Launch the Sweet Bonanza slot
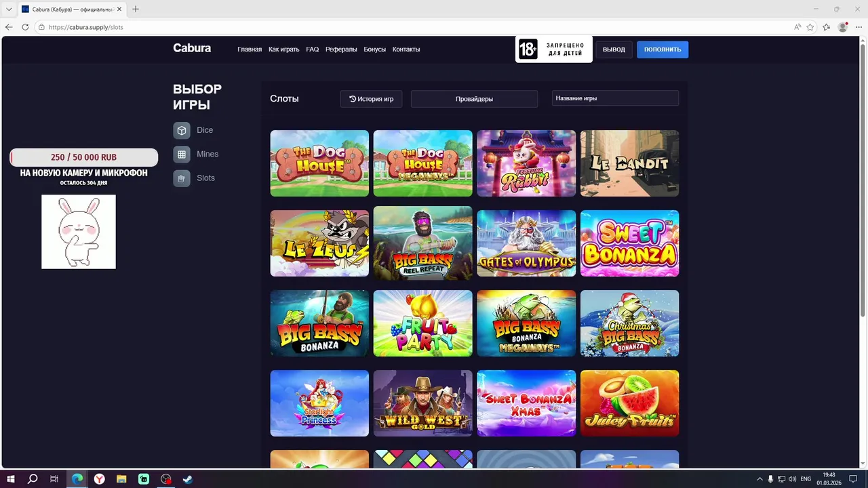Image resolution: width=868 pixels, height=488 pixels. click(x=629, y=243)
